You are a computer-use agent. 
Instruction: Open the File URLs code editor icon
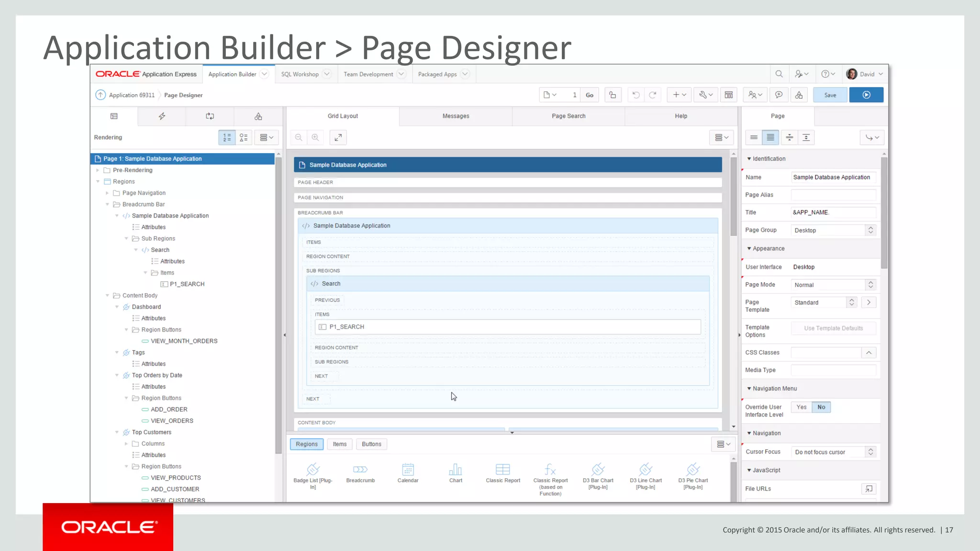coord(869,489)
